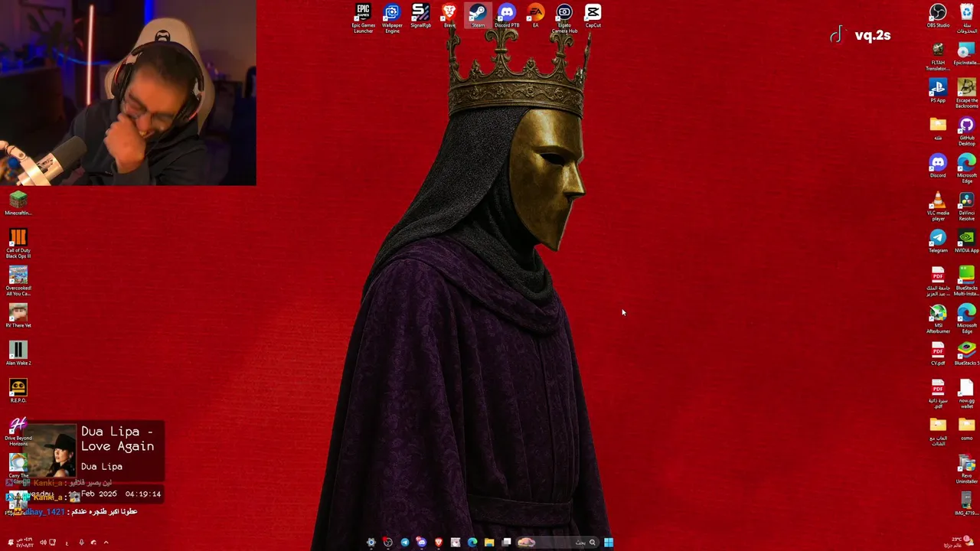Select the now.gg wallet file icon
Viewport: 980px width, 551px height.
[x=966, y=393]
